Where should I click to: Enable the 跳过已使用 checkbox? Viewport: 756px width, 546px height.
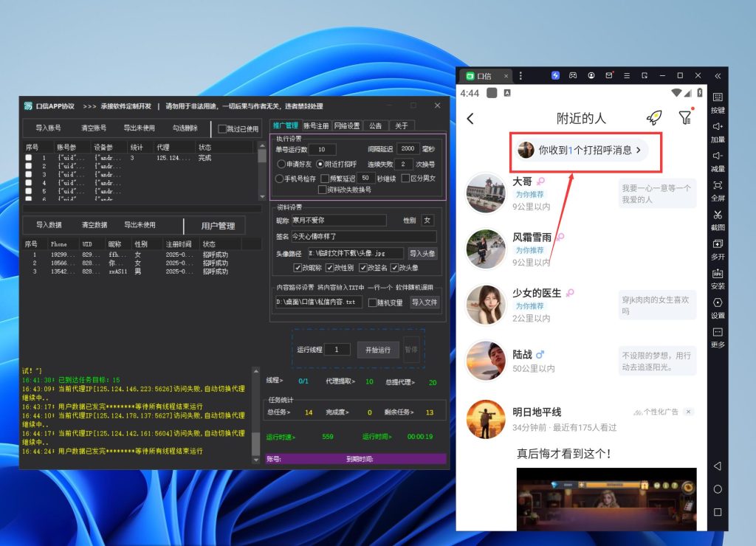tap(222, 129)
